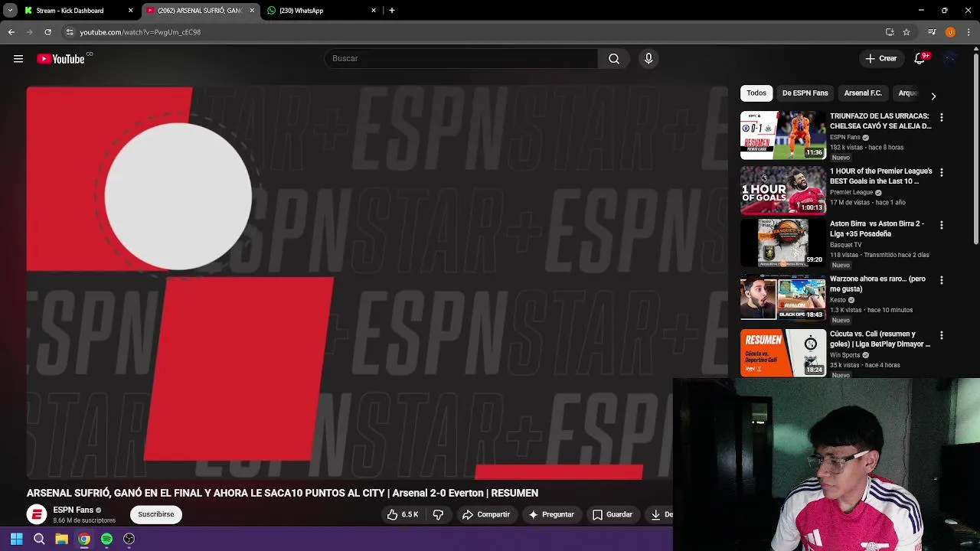Open the 1 HOUR OF GOALS thumbnail
Image resolution: width=980 pixels, height=551 pixels.
click(783, 191)
